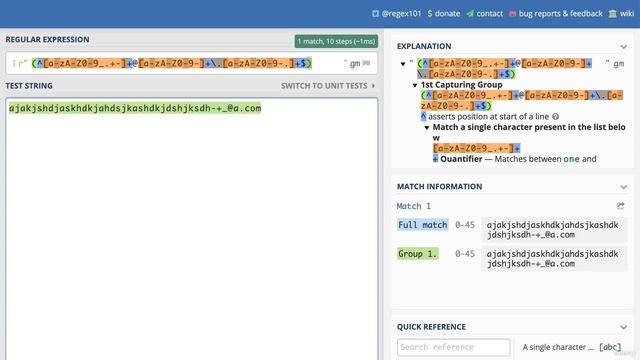Collapse the Match a single character node

tap(427, 127)
